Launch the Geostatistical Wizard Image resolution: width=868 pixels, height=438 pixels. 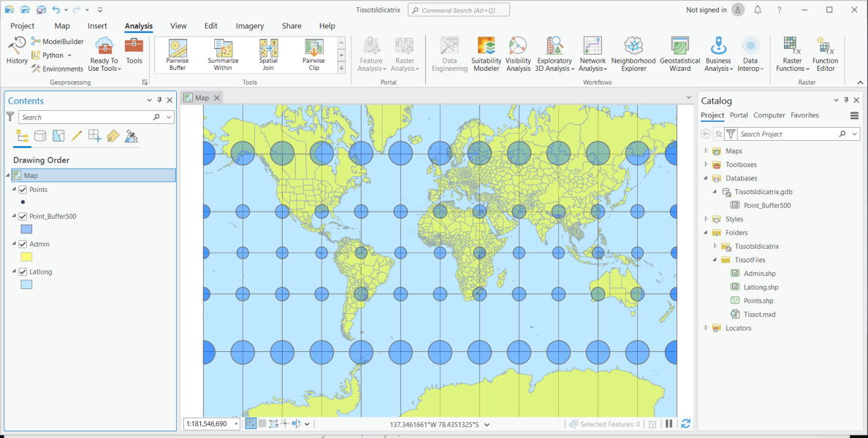(x=679, y=53)
